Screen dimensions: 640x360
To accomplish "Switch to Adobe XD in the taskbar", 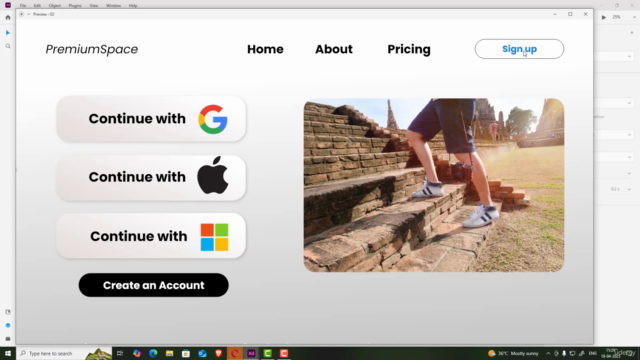I will (x=251, y=353).
